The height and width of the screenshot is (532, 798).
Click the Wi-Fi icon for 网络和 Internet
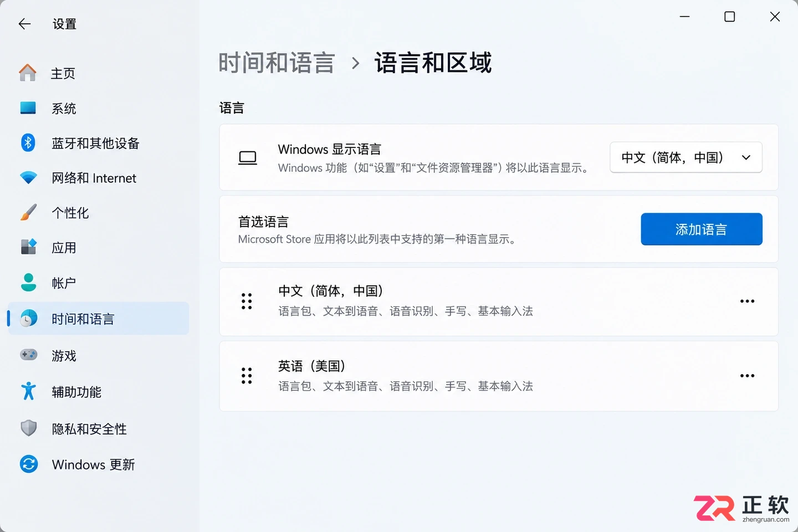coord(28,178)
